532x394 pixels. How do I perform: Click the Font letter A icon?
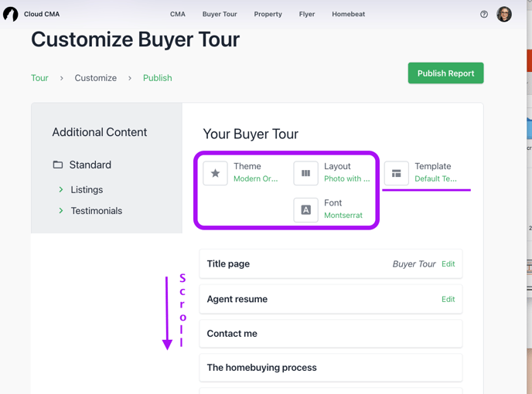click(305, 210)
